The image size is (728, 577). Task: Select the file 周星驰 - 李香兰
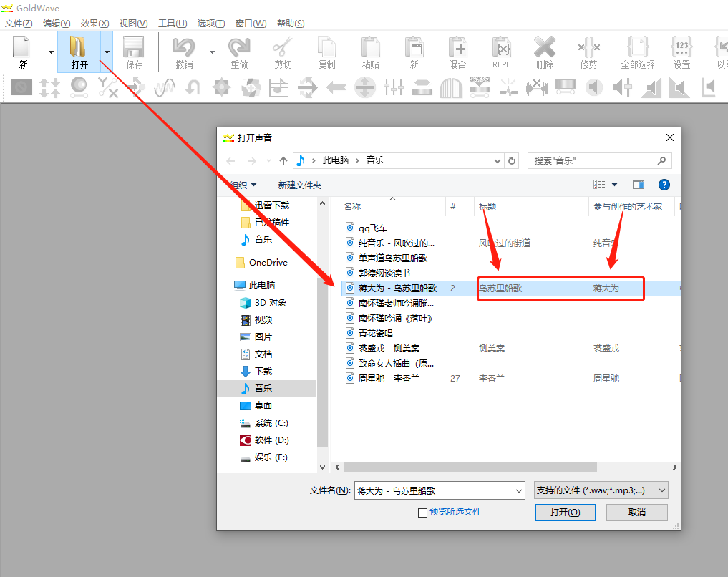pyautogui.click(x=389, y=378)
